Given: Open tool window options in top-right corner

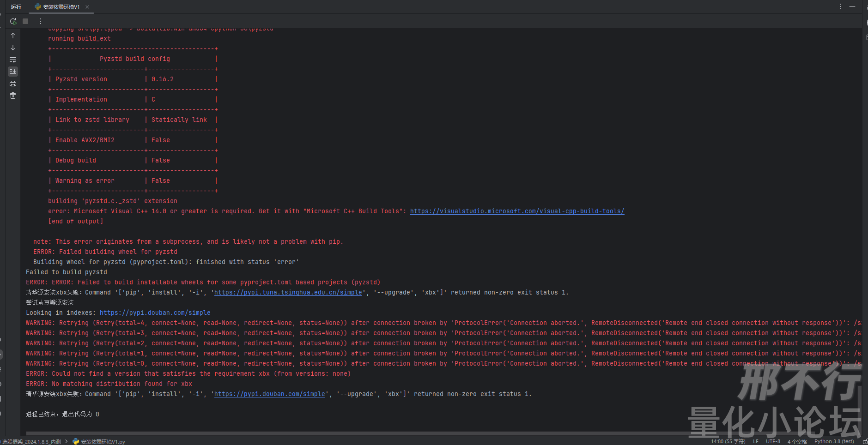Looking at the screenshot, I should [840, 6].
